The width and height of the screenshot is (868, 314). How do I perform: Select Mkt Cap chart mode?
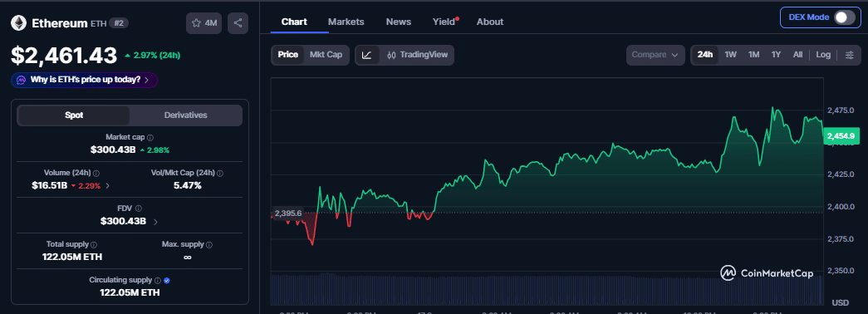tap(326, 55)
